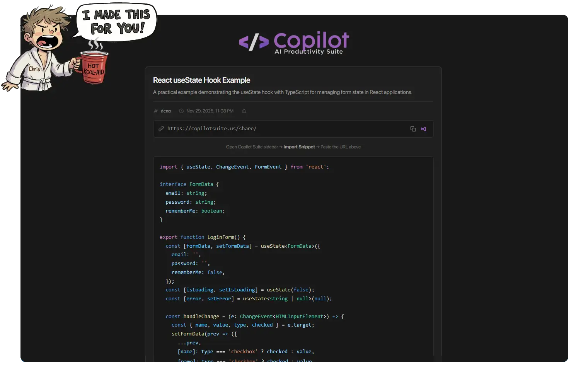
Task: Click the "rememberMe: false," code line
Action: click(x=198, y=272)
